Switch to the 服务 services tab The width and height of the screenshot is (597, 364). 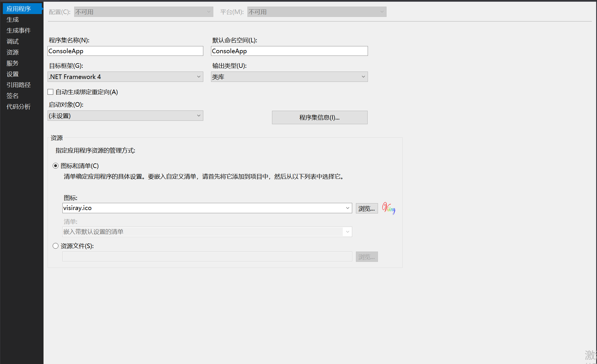pyautogui.click(x=13, y=63)
